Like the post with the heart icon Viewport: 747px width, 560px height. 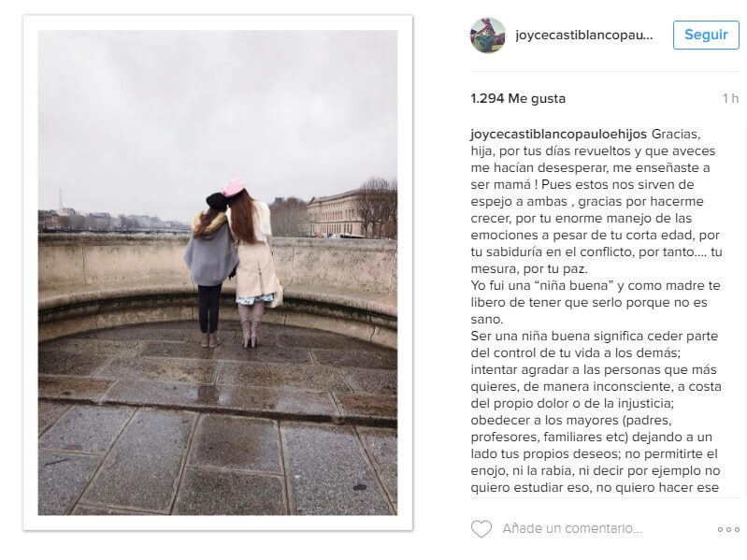(x=481, y=528)
